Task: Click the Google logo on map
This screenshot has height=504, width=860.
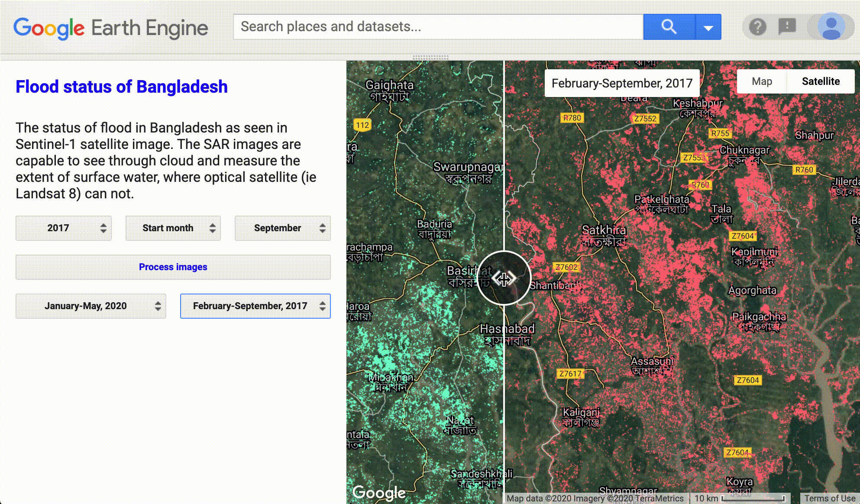Action: 379,492
